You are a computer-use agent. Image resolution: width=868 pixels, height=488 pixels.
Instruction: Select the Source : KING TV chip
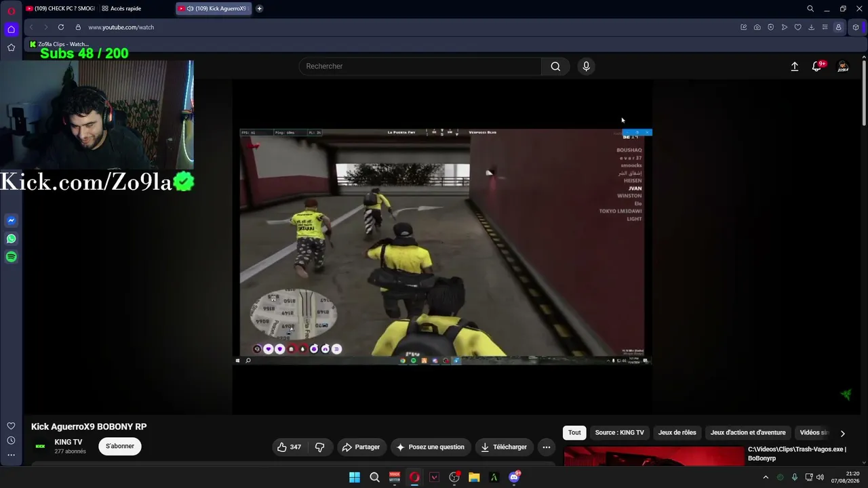click(x=620, y=432)
